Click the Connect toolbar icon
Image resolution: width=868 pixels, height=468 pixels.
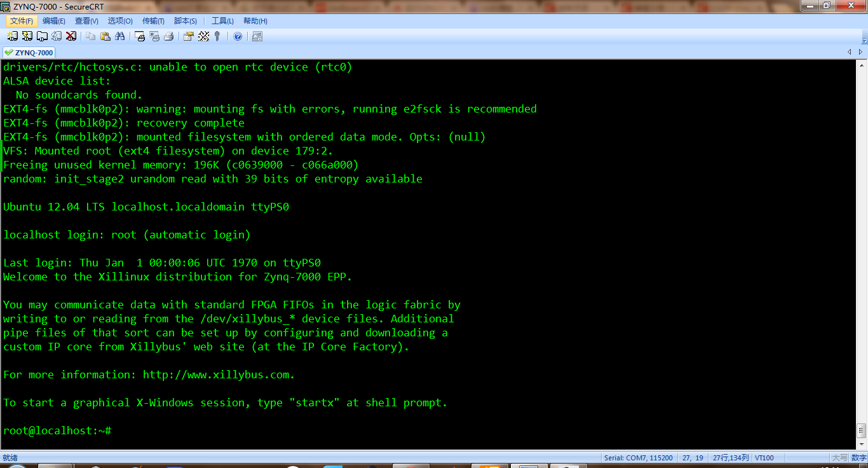click(13, 36)
